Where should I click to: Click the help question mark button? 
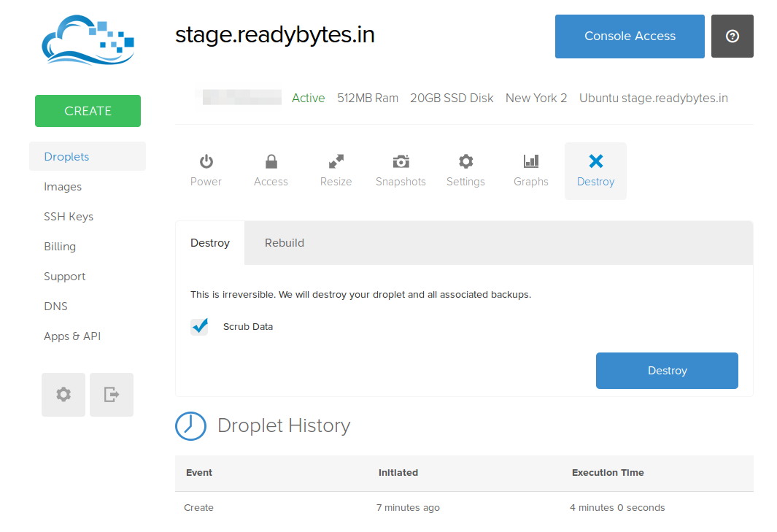(x=732, y=36)
